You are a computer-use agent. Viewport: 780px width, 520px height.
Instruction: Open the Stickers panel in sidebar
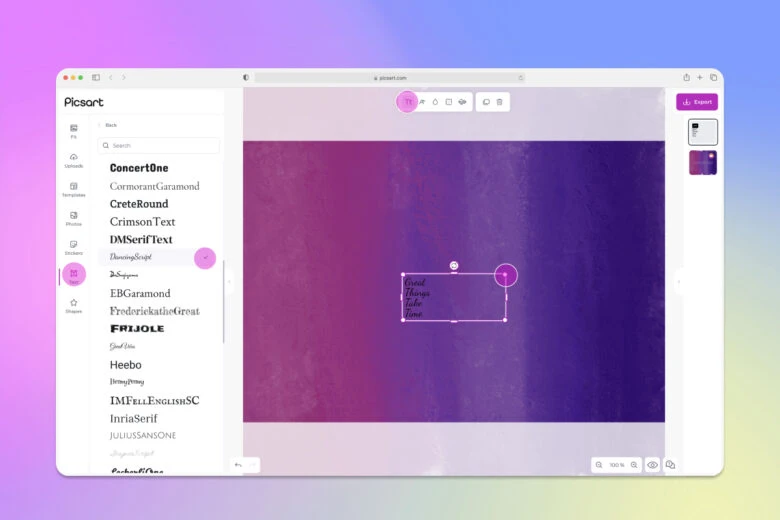pyautogui.click(x=74, y=246)
